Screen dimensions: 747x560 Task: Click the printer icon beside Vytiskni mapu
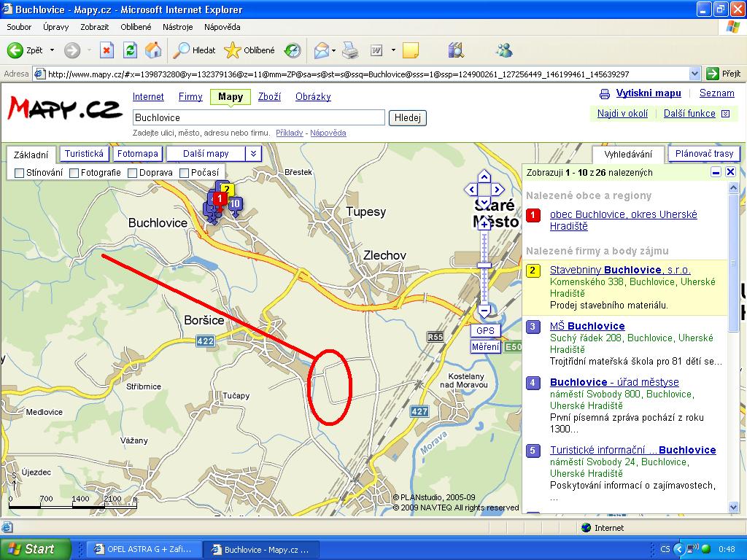coord(604,94)
